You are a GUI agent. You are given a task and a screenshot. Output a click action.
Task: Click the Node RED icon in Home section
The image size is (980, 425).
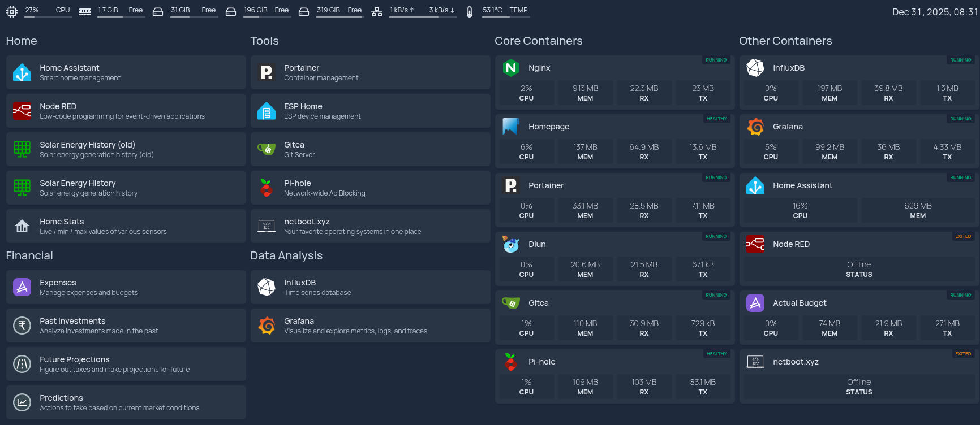22,111
